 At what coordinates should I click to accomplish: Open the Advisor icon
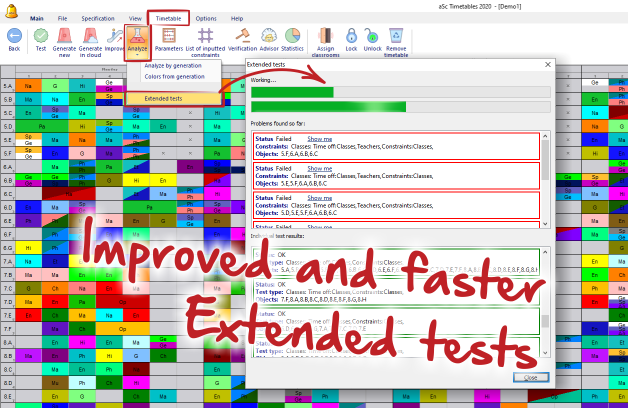click(269, 36)
